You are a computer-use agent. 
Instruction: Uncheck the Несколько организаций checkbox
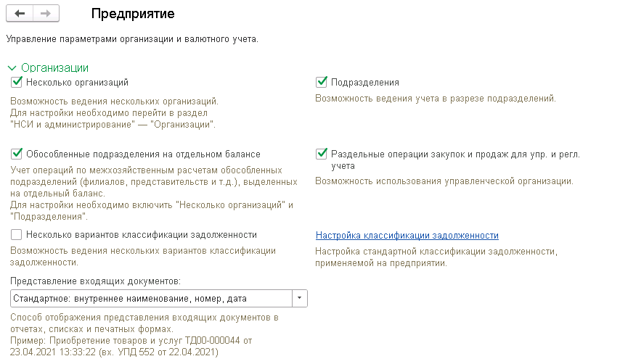pos(17,82)
